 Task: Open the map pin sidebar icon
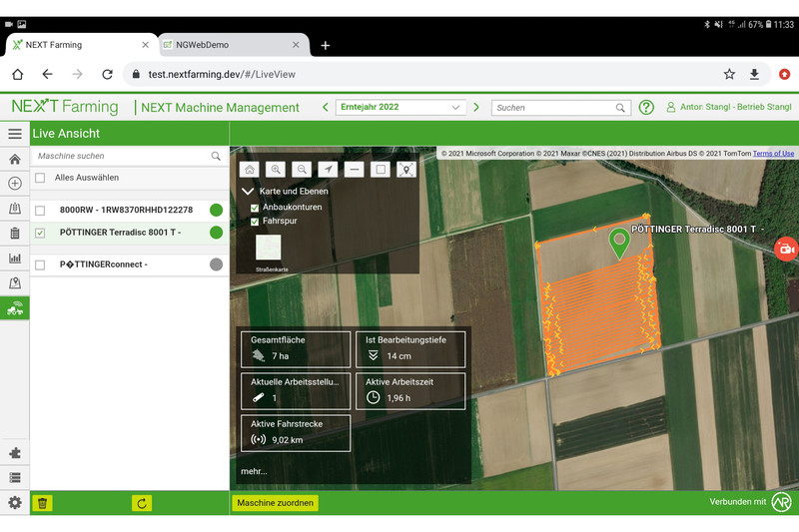[15, 282]
